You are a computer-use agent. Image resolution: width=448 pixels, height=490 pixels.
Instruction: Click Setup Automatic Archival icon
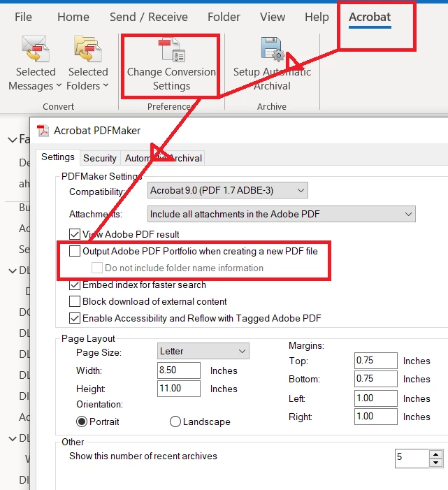coord(273,48)
